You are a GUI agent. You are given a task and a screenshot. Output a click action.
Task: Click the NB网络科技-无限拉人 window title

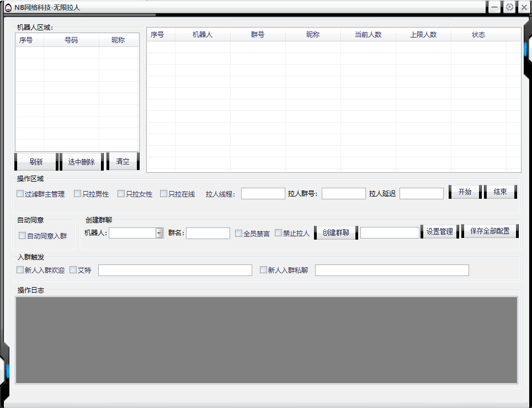click(47, 8)
